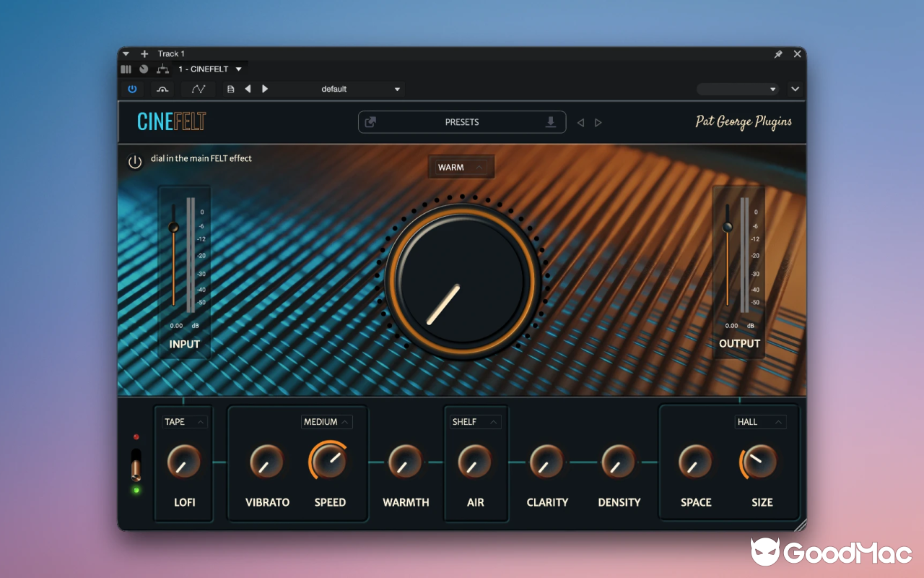Click the AIR knob
This screenshot has width=924, height=578.
tap(475, 462)
